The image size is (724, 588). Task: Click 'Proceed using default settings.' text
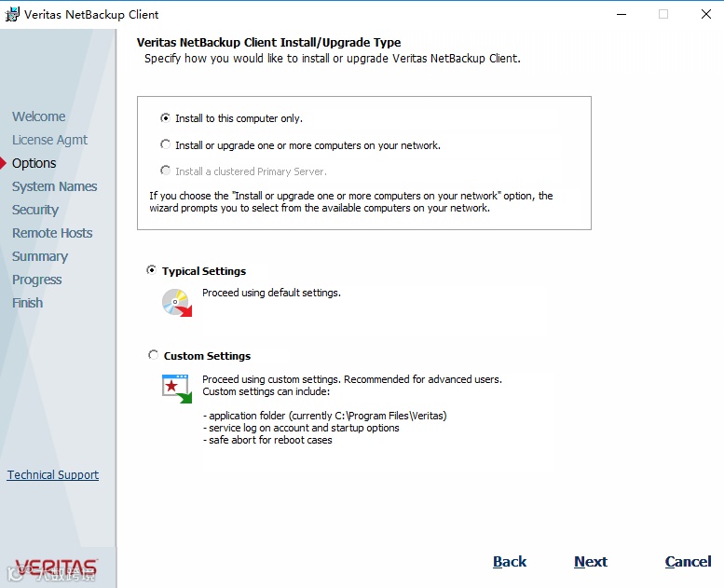(x=271, y=293)
